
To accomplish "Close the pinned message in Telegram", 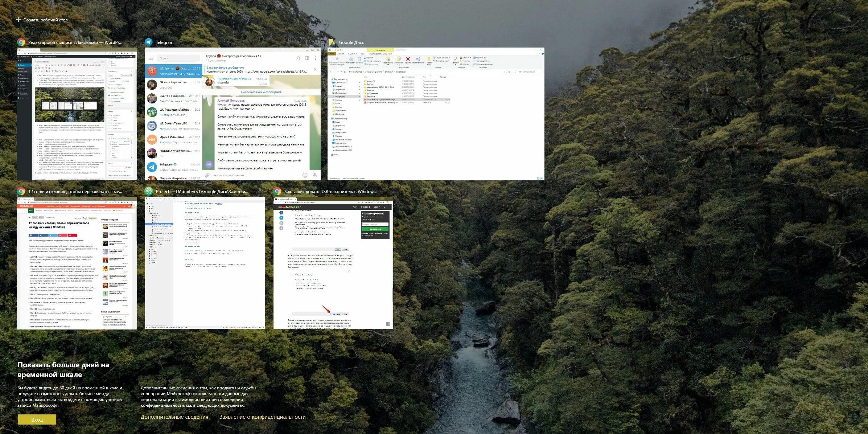I will click(x=315, y=69).
